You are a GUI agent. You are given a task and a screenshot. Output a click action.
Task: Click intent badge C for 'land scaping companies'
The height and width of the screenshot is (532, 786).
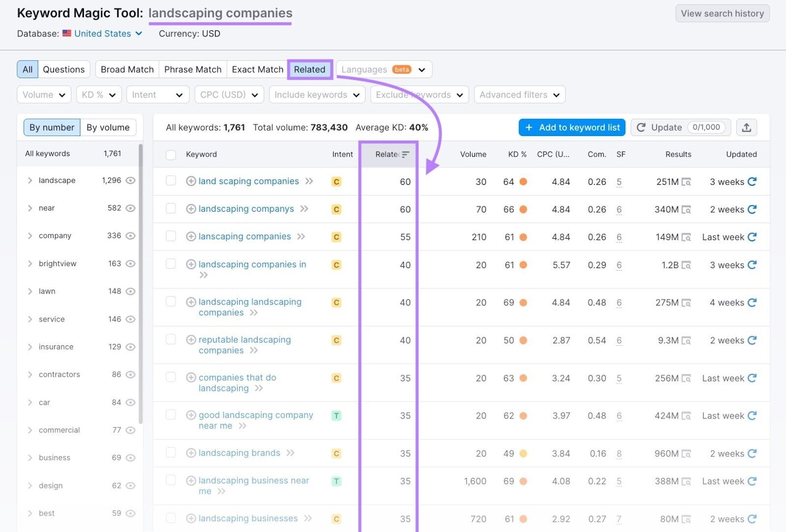point(337,182)
